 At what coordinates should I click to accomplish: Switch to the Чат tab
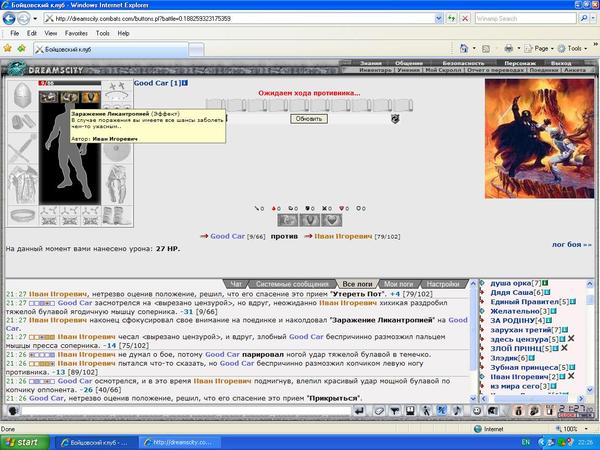[236, 284]
